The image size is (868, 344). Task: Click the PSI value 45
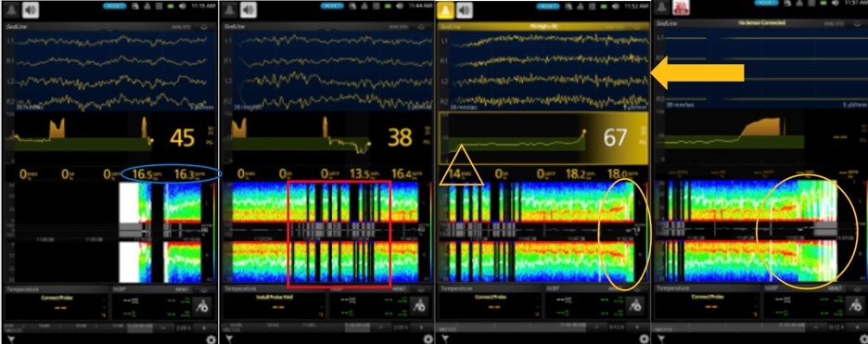click(182, 138)
